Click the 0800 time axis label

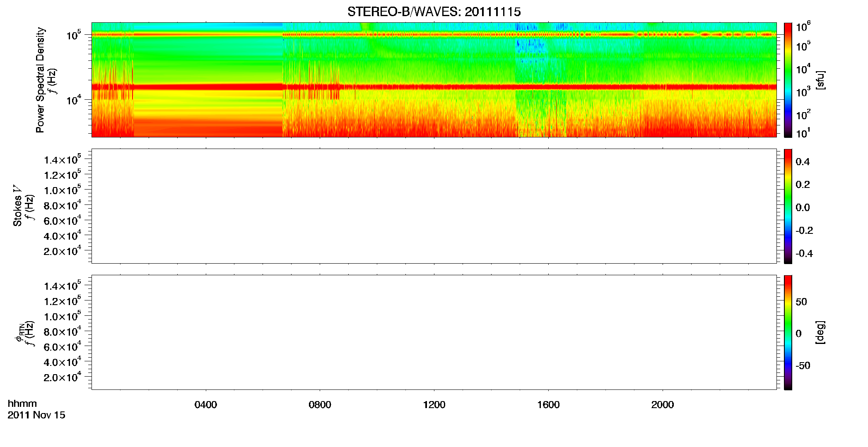tap(320, 405)
